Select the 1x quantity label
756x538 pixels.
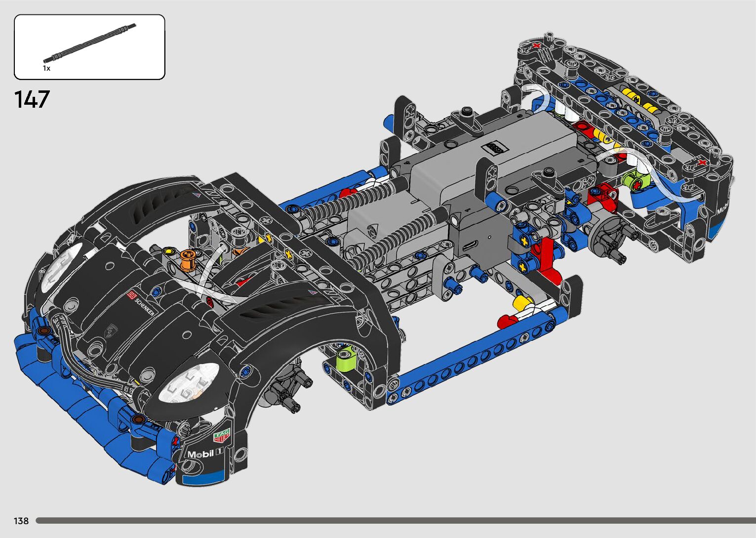click(46, 68)
